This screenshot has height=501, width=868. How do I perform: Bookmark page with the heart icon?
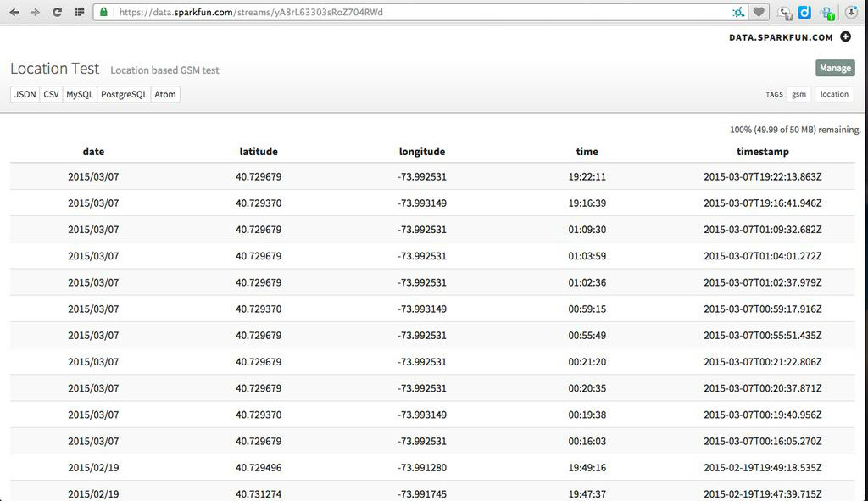(759, 12)
